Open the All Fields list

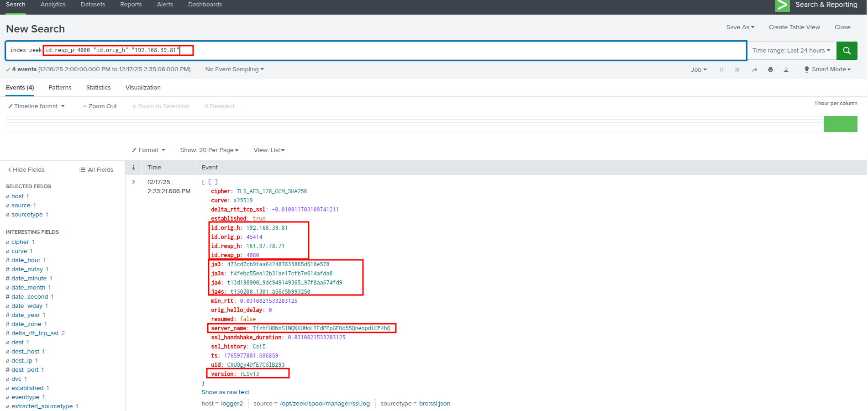click(x=96, y=169)
